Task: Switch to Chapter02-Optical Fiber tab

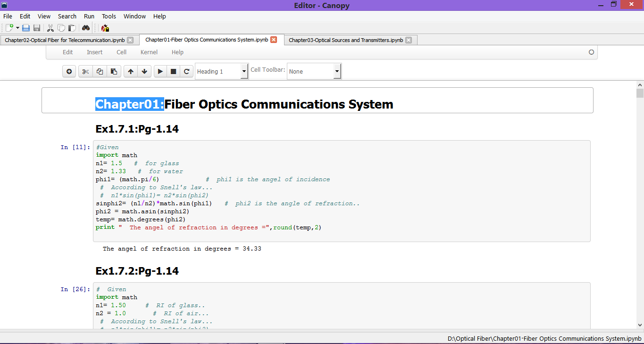Action: click(65, 40)
